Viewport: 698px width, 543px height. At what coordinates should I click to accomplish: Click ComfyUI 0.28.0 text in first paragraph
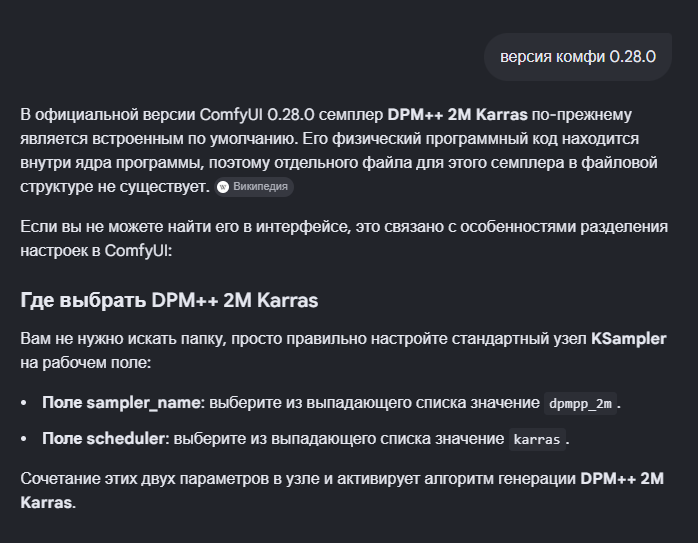(x=257, y=115)
